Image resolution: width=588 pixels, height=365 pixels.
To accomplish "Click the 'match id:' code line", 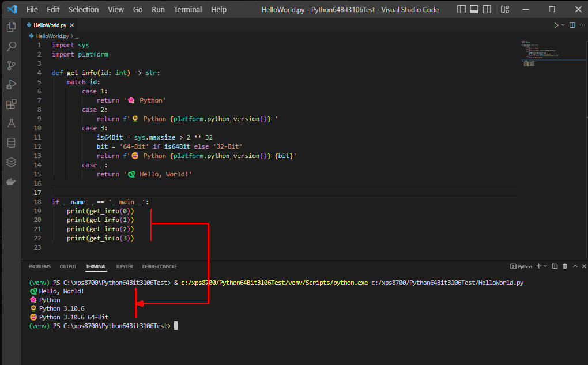I will [x=83, y=82].
